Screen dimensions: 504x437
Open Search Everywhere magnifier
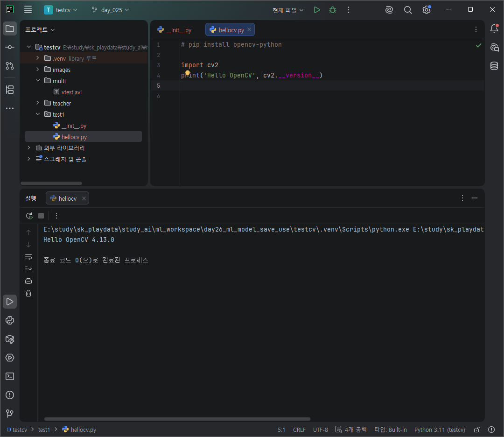tap(407, 10)
